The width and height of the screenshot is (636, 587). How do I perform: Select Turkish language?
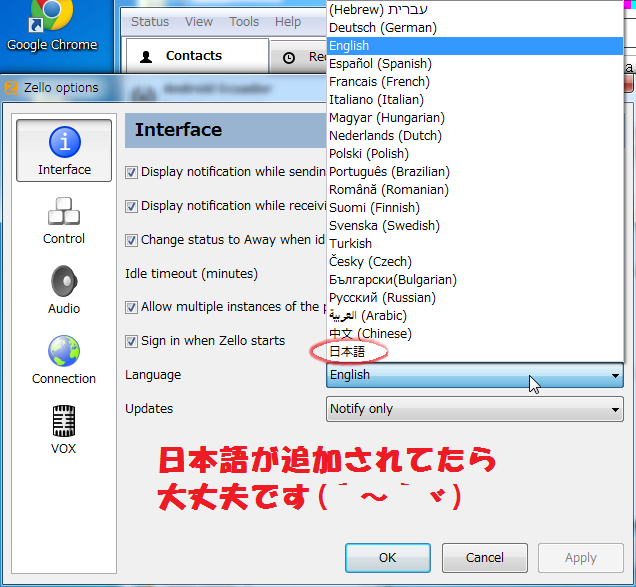tap(475, 243)
